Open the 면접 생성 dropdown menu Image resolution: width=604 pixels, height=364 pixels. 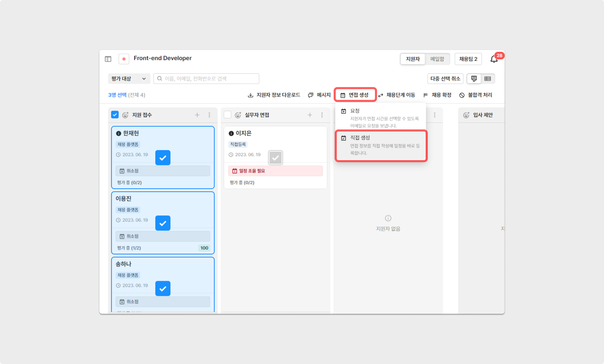coord(355,95)
